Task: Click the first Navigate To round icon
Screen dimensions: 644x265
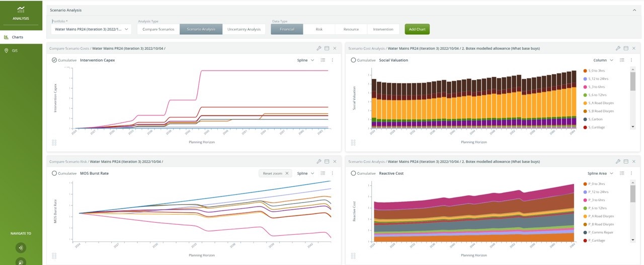Action: [21, 247]
